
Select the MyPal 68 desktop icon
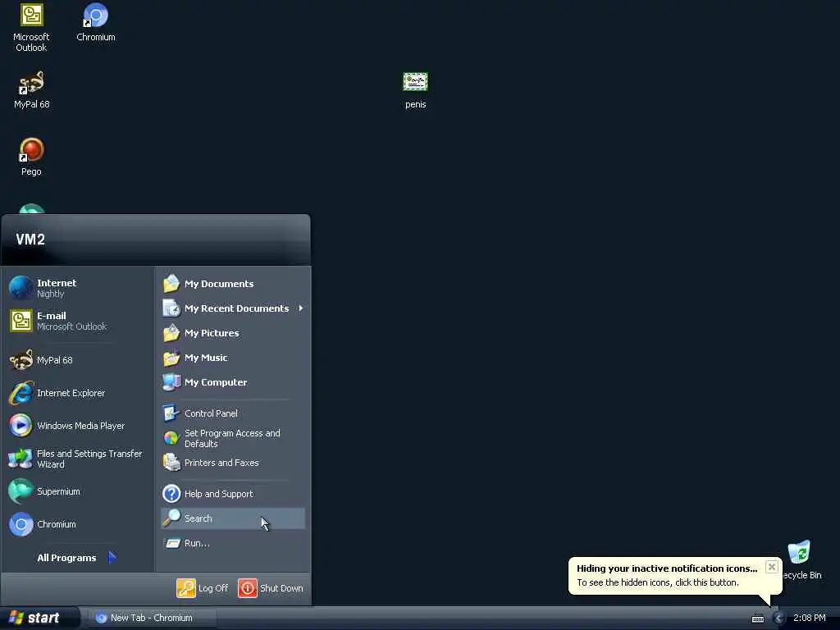point(32,90)
